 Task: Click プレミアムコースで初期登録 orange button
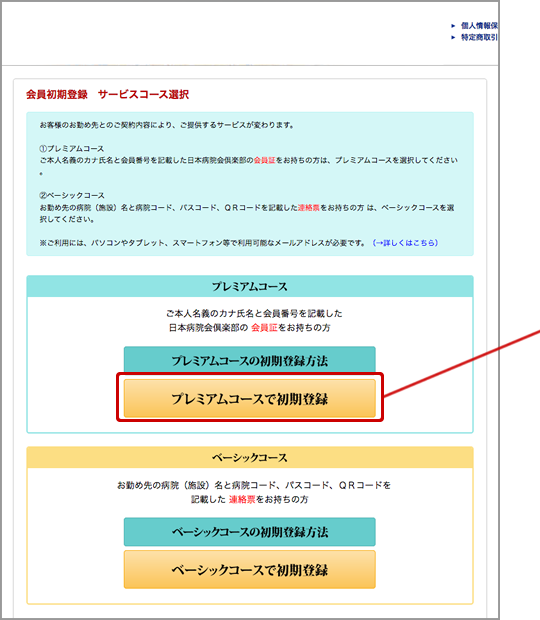tap(249, 399)
